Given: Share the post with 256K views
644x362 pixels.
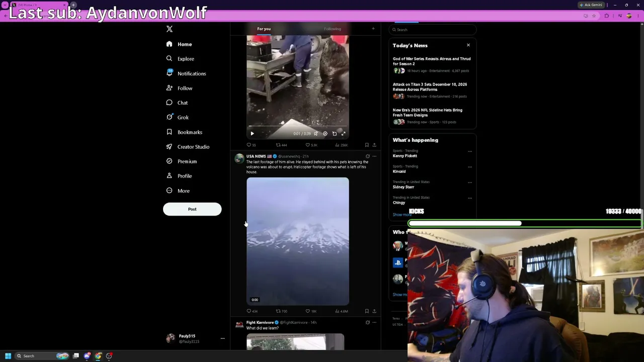Looking at the screenshot, I should (x=374, y=145).
